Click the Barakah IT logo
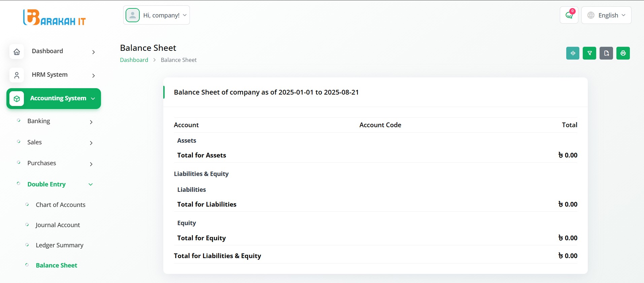 point(54,17)
